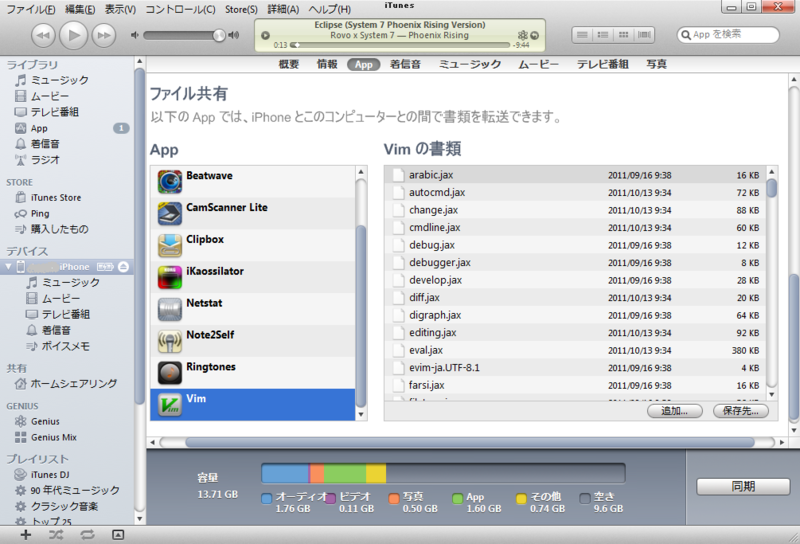The image size is (800, 544).
Task: Open the コントロール(C) menu
Action: 180,9
